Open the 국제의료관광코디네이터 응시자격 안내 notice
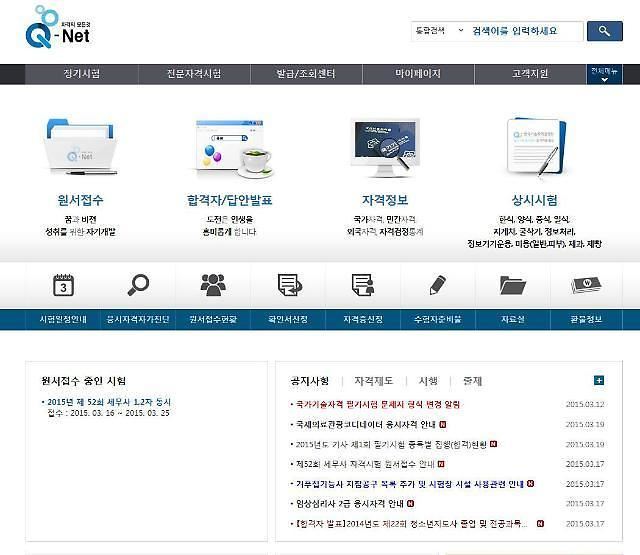640x555 pixels. click(x=366, y=424)
